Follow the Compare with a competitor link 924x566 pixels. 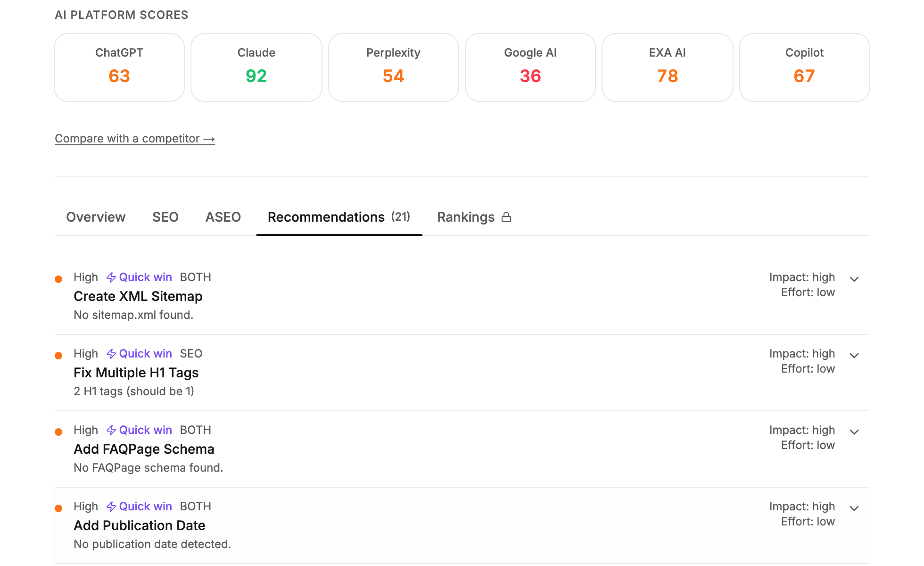[x=135, y=139]
